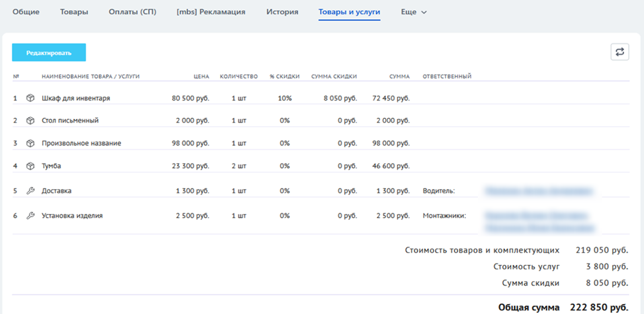Select the Товары и услуги tab
The width and height of the screenshot is (644, 314).
[349, 12]
